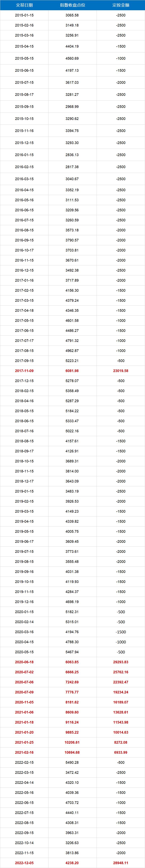Click the 2016-02-15 date cell
This screenshot has width=145, height=868.
click(24, 167)
